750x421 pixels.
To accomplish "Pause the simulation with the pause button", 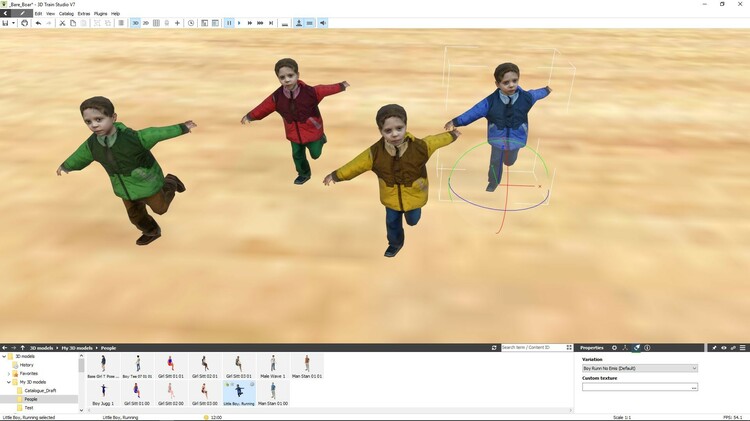I will tap(228, 23).
